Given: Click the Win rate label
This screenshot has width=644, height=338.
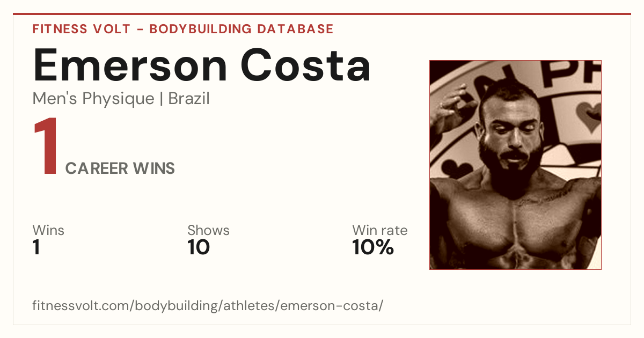Looking at the screenshot, I should tap(379, 230).
